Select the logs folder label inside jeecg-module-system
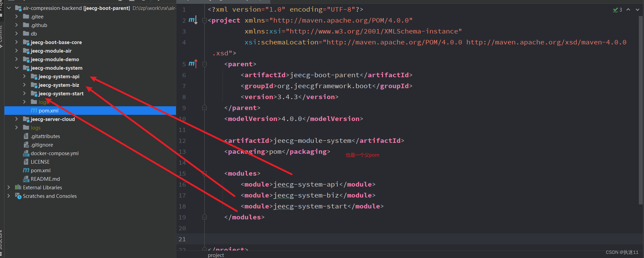Screen dimensions: 644x258 (x=43, y=102)
